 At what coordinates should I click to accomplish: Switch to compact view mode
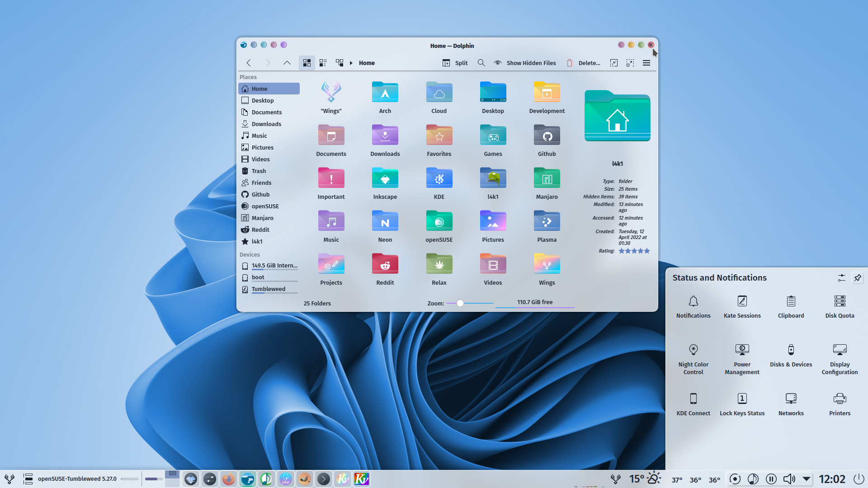pyautogui.click(x=323, y=63)
